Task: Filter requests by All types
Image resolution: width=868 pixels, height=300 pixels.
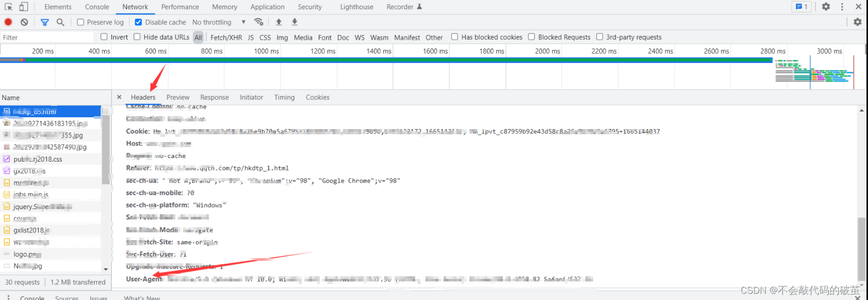Action: pos(198,37)
